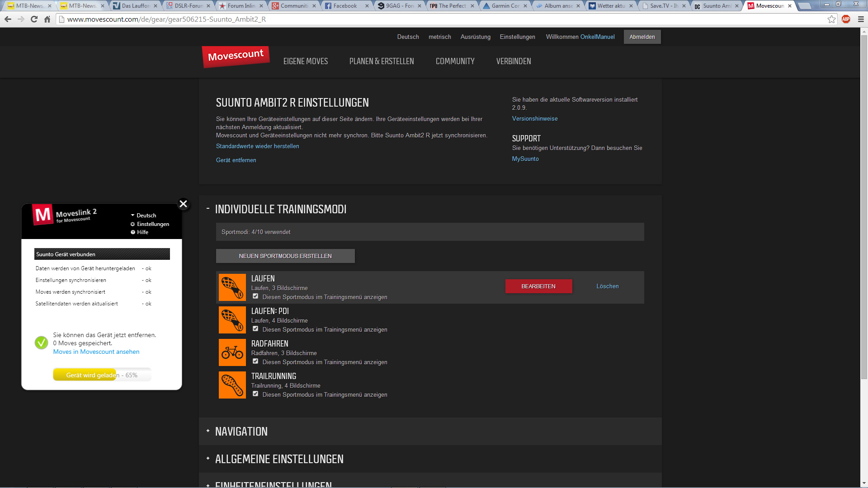The height and width of the screenshot is (488, 868).
Task: Click the Movescount logo
Action: (236, 57)
